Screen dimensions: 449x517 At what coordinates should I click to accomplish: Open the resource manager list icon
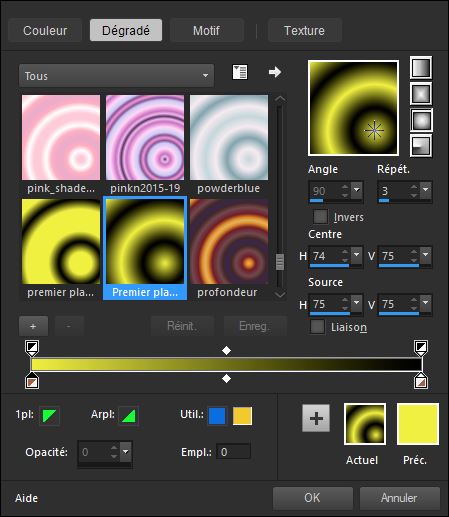[x=240, y=72]
